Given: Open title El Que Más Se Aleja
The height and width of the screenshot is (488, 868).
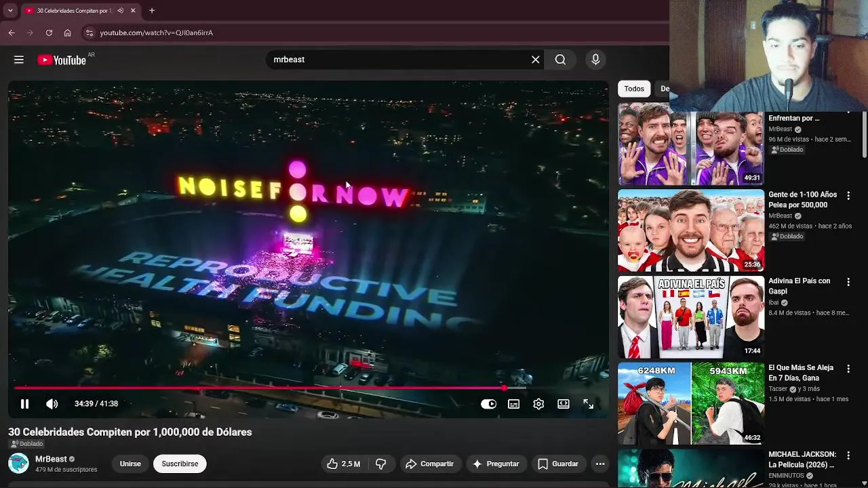Looking at the screenshot, I should 800,373.
